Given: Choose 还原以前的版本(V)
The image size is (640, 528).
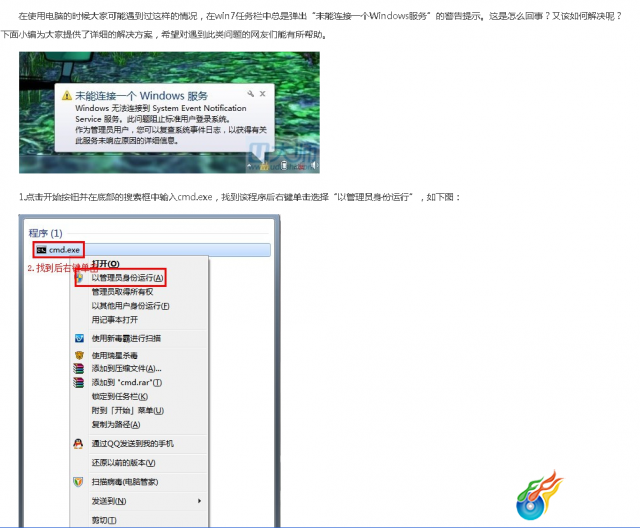Looking at the screenshot, I should (123, 463).
